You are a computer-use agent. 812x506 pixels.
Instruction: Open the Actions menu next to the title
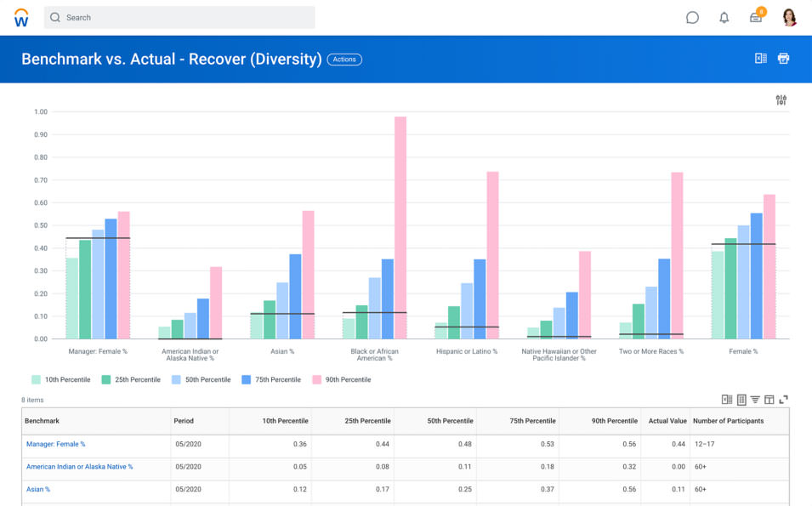click(x=344, y=60)
